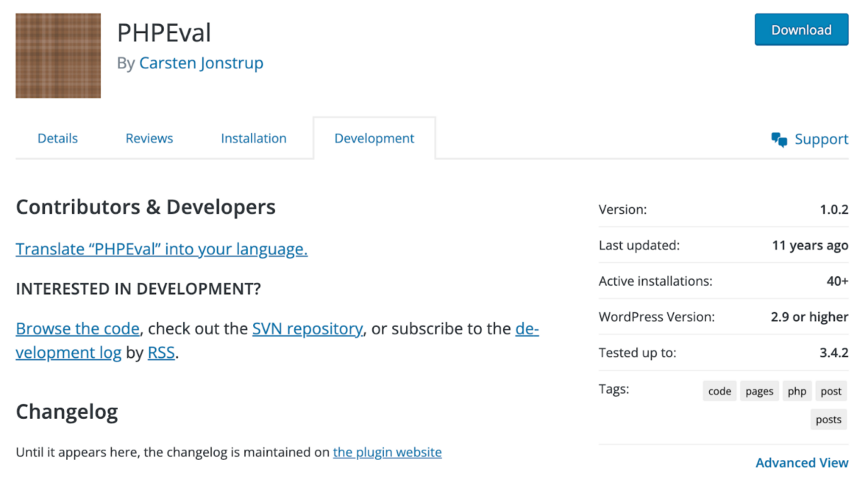Open the Carsten Jonstrup author profile
868x485 pixels.
pyautogui.click(x=201, y=63)
